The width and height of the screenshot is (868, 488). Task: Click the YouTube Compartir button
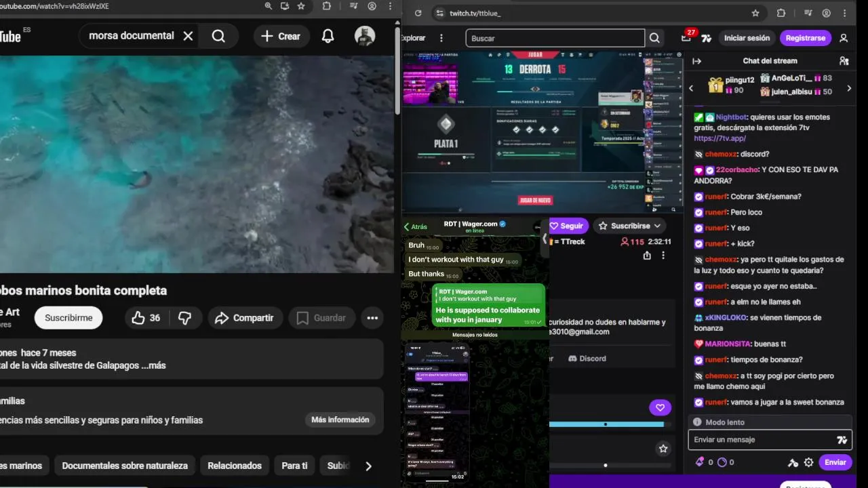pyautogui.click(x=244, y=318)
